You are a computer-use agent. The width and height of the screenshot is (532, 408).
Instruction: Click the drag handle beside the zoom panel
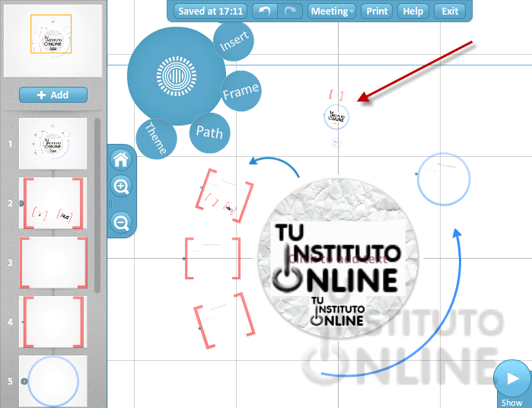pyautogui.click(x=110, y=204)
